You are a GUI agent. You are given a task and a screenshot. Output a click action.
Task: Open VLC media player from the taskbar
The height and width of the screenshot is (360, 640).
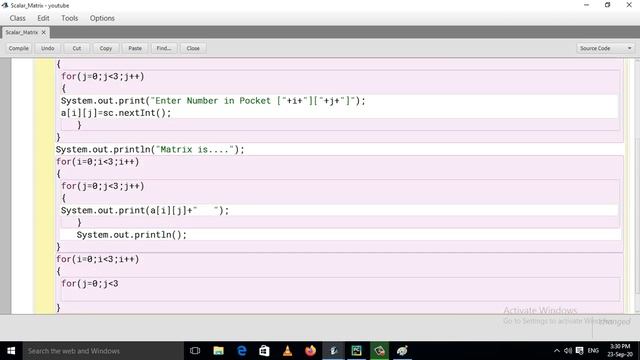(x=287, y=351)
